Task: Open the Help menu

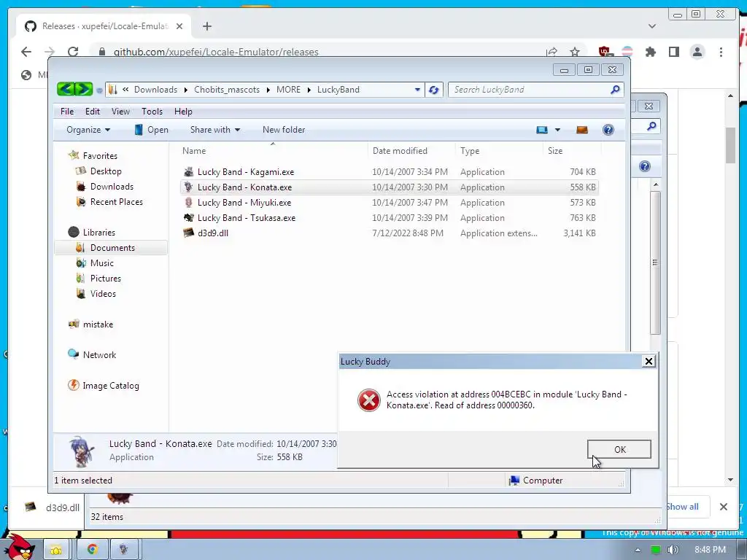Action: pos(183,112)
